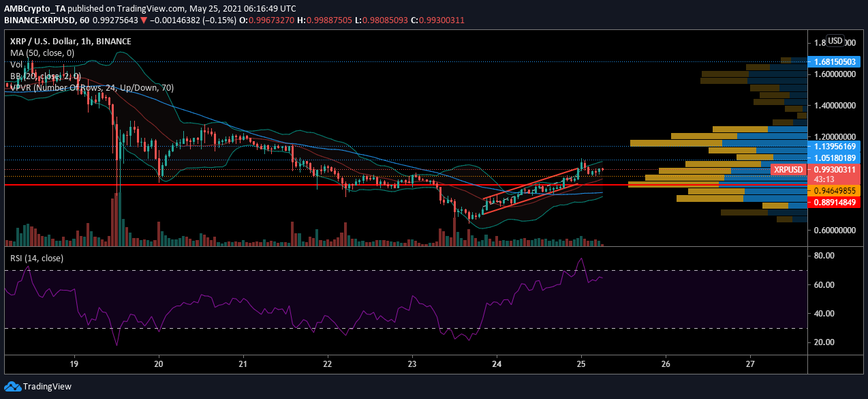868x399 pixels.
Task: Click the 0.88914849 red price label
Action: pyautogui.click(x=837, y=203)
